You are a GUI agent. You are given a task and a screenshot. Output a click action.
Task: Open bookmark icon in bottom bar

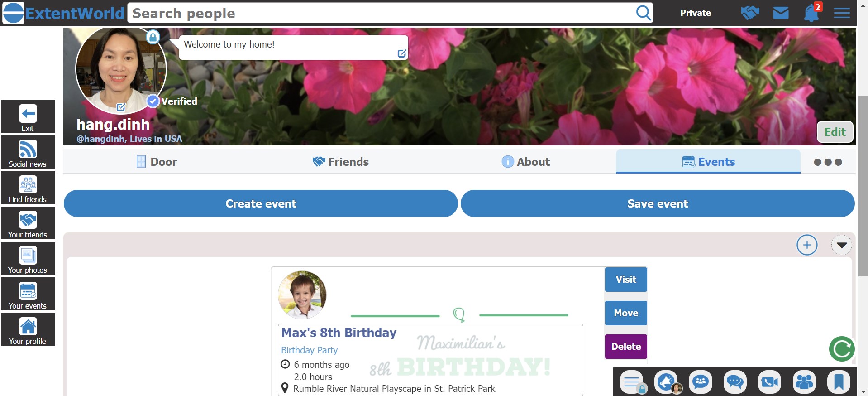pyautogui.click(x=839, y=382)
